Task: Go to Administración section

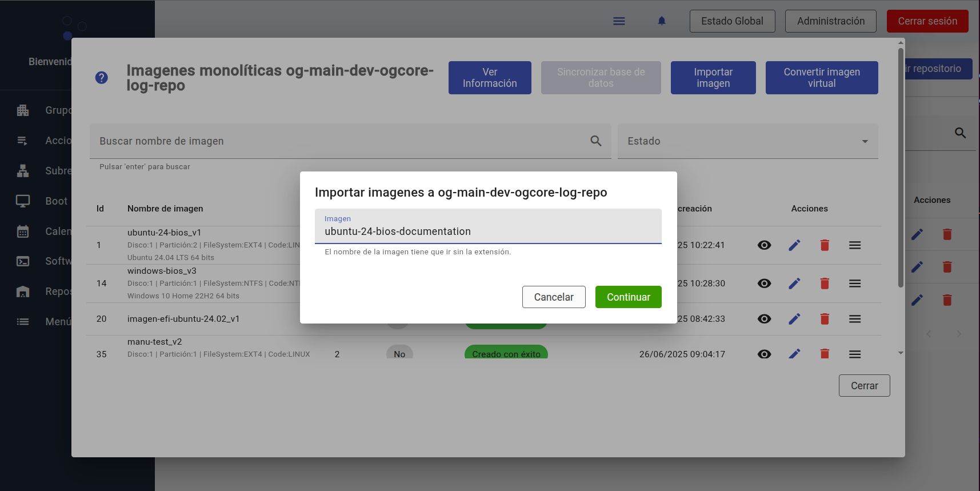Action: click(830, 21)
